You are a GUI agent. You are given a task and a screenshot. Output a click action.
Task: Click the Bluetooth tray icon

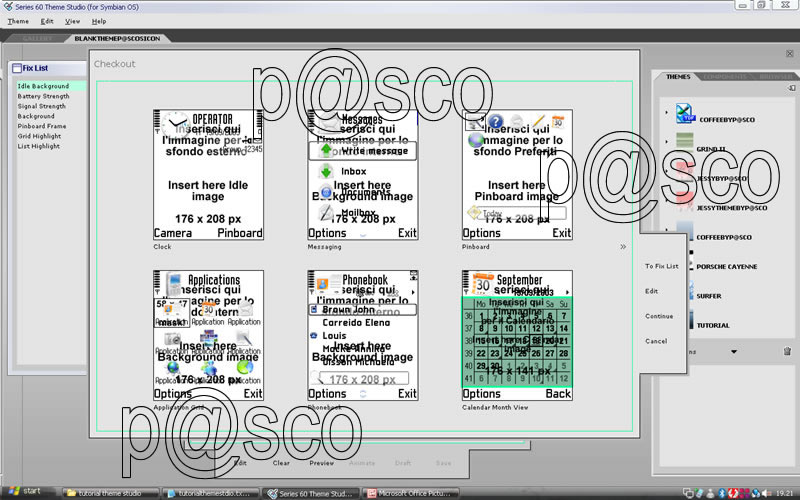coord(721,493)
